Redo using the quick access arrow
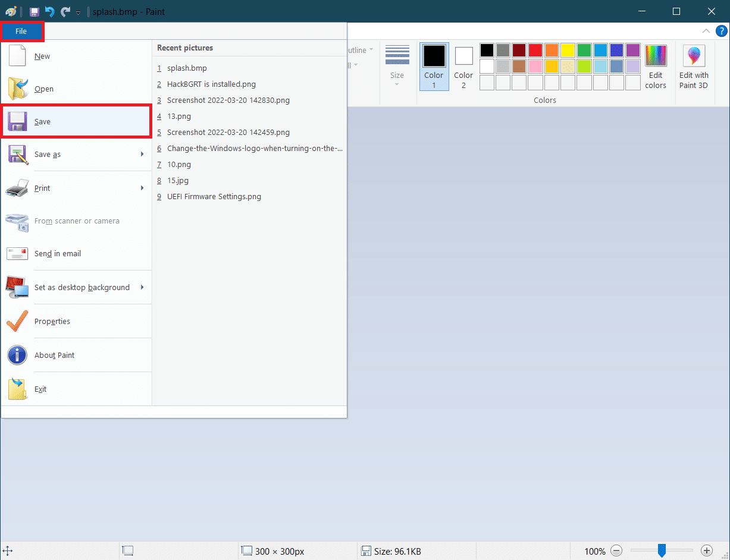Viewport: 730px width, 560px height. click(65, 12)
